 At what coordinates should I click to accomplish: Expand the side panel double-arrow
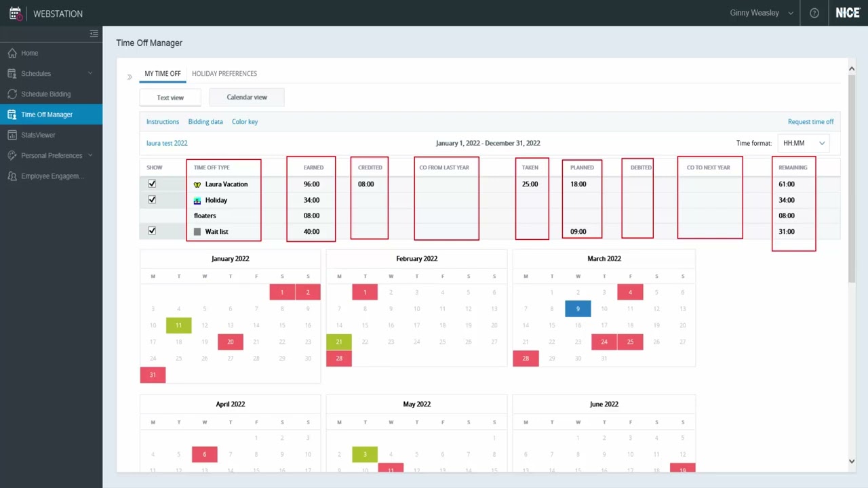coord(130,77)
